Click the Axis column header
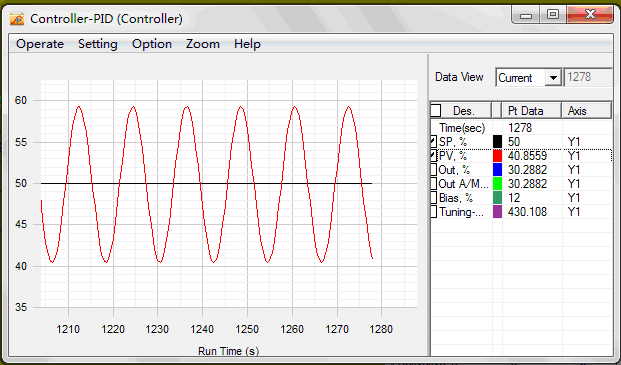 pyautogui.click(x=586, y=111)
